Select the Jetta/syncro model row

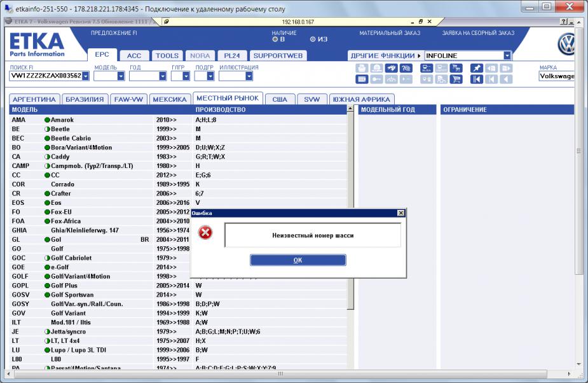178,331
